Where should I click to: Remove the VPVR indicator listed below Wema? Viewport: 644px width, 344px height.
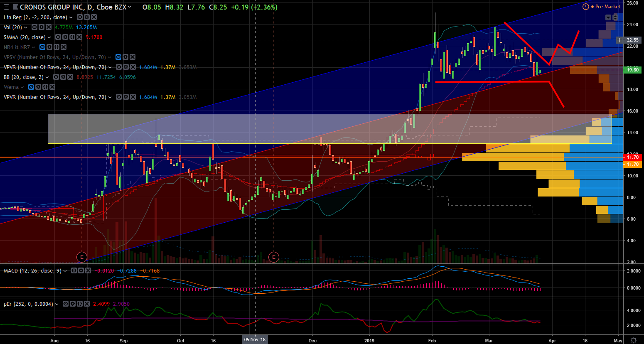pos(133,97)
